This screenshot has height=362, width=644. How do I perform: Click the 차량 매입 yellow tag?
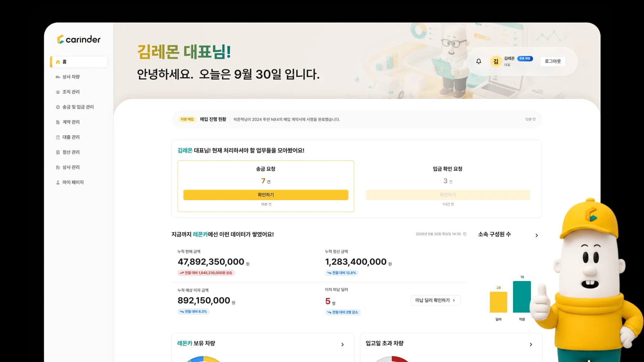(187, 120)
